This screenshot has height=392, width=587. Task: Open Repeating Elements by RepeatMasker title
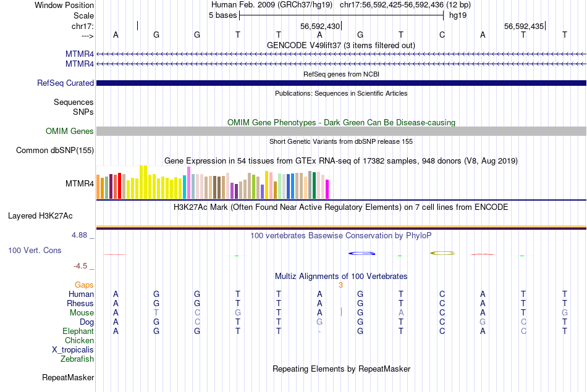point(341,369)
